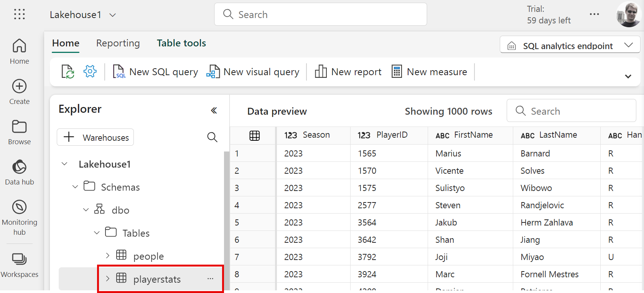Open settings gear in the ribbon
Viewport: 644px width, 293px height.
point(90,71)
